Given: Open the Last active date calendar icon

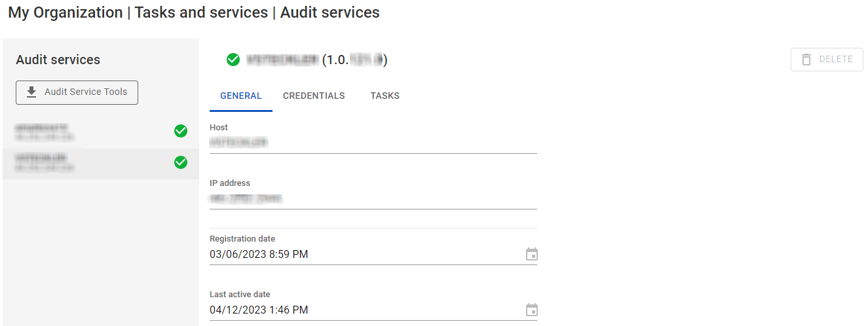Looking at the screenshot, I should pyautogui.click(x=532, y=310).
